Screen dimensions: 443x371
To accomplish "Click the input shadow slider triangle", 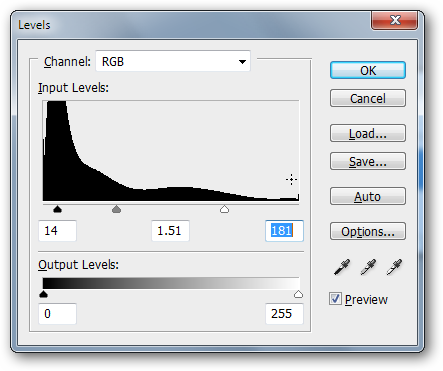I will [x=58, y=209].
